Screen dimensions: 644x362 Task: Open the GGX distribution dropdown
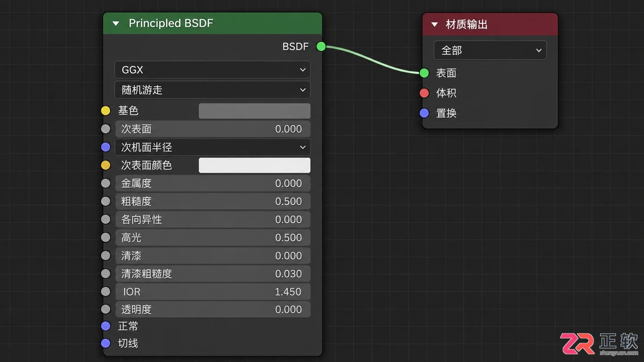212,70
